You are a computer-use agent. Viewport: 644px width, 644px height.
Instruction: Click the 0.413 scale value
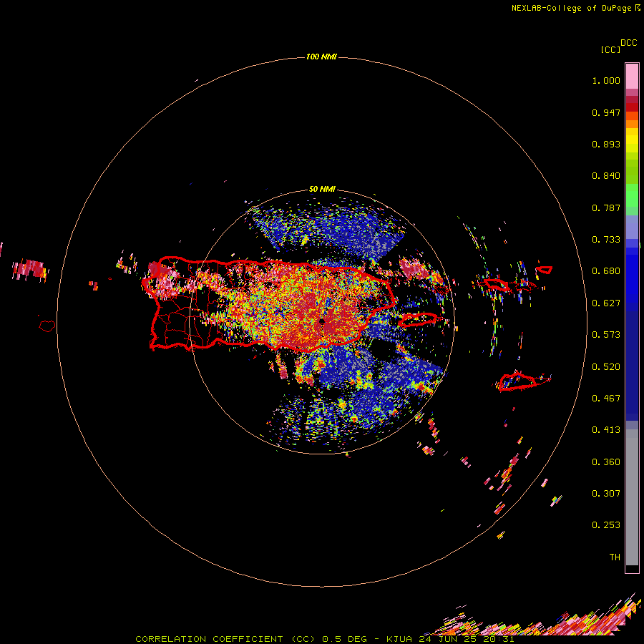pos(606,430)
